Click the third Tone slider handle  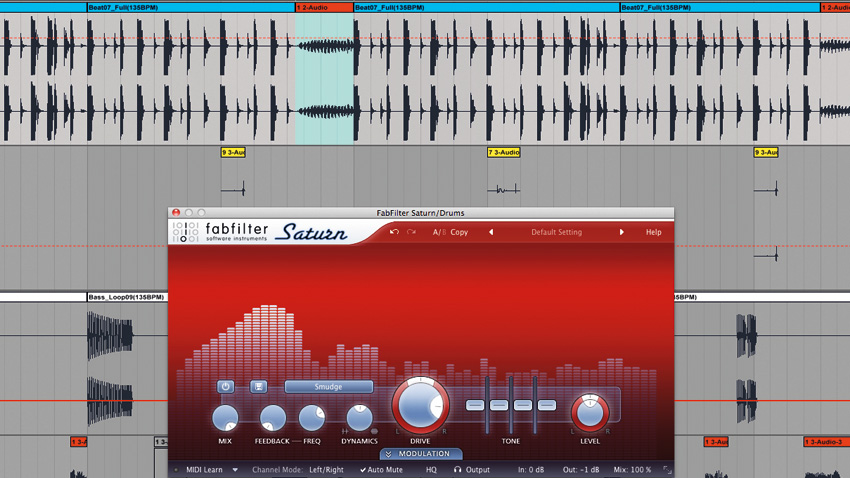coord(523,405)
